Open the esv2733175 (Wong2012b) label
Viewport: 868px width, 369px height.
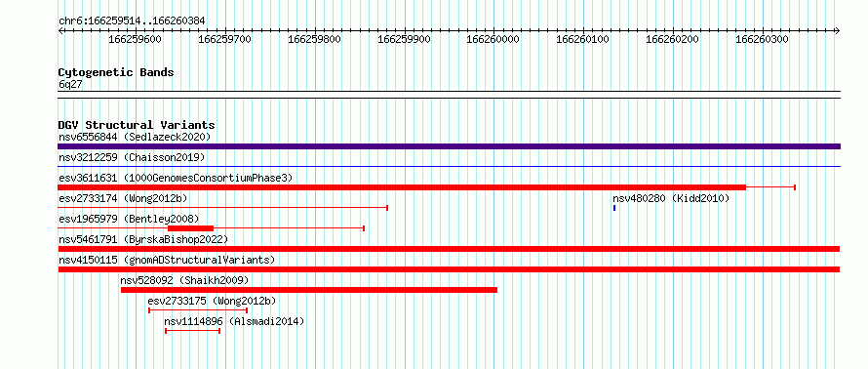pyautogui.click(x=212, y=301)
